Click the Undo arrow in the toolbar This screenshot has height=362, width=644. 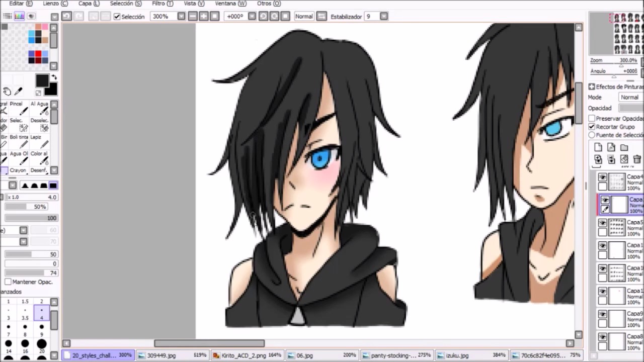(x=66, y=16)
